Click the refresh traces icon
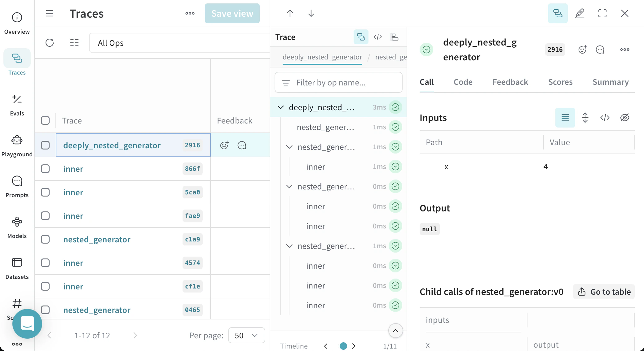The height and width of the screenshot is (351, 644). click(50, 43)
